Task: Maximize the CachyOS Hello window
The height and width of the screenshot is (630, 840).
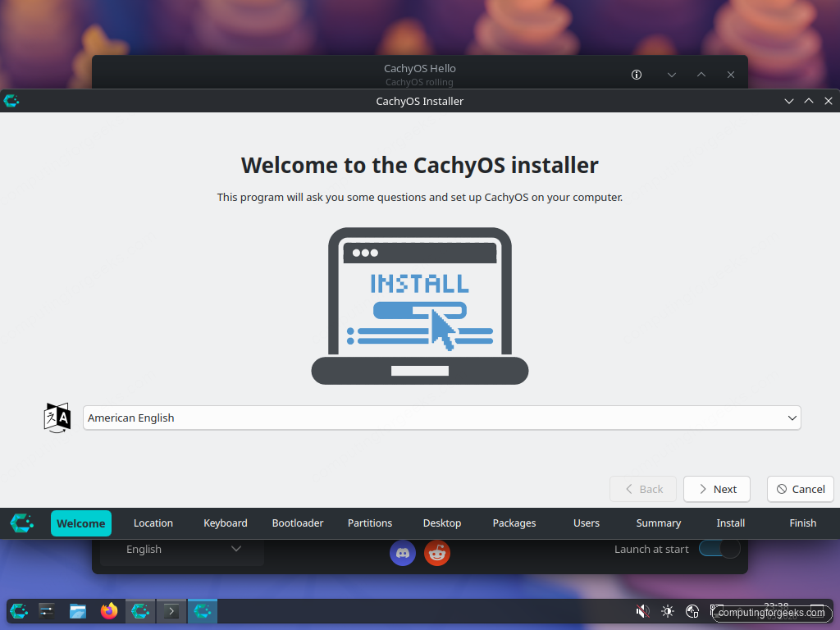Action: (701, 75)
